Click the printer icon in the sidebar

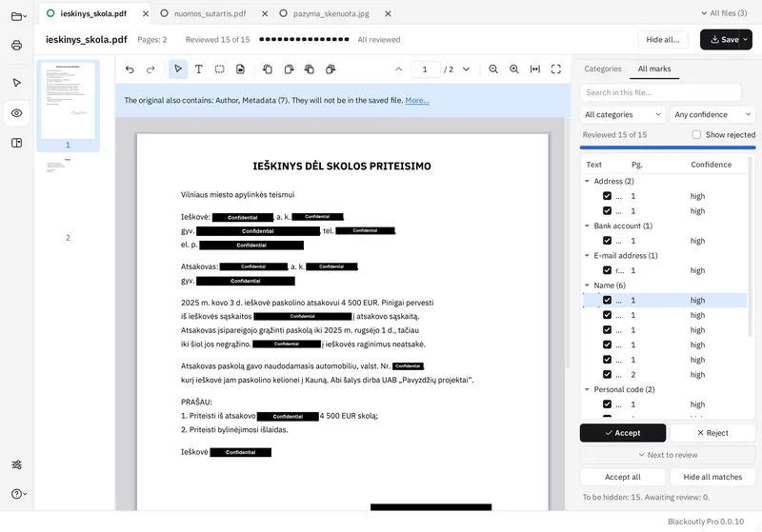pos(16,45)
